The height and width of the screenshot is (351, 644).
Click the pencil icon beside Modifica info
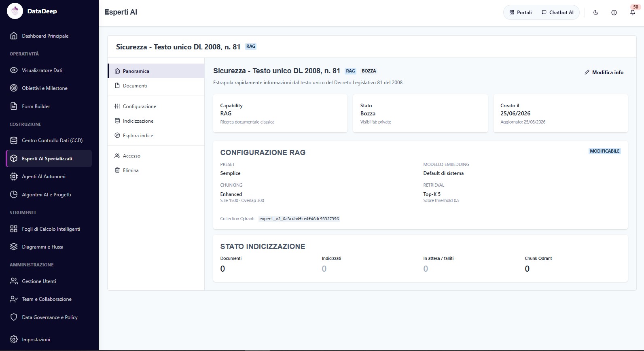(587, 72)
